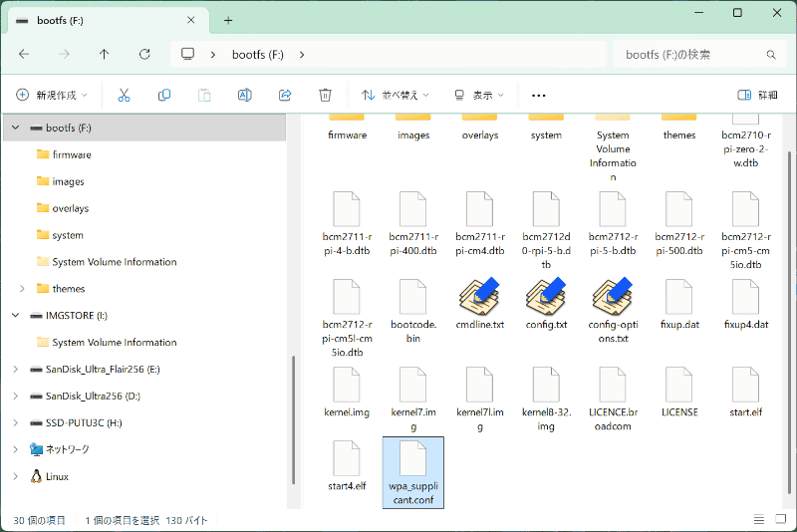Click the navigation pane vertical scrollbar
This screenshot has height=532, width=797.
(293, 419)
